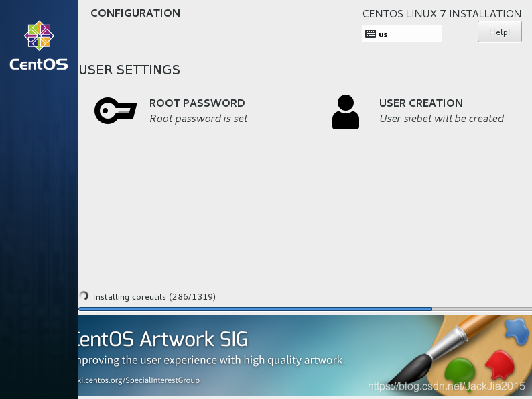
Task: Click the 'CENTOS LINUX 7 INSTALLATION' title
Action: 442,14
